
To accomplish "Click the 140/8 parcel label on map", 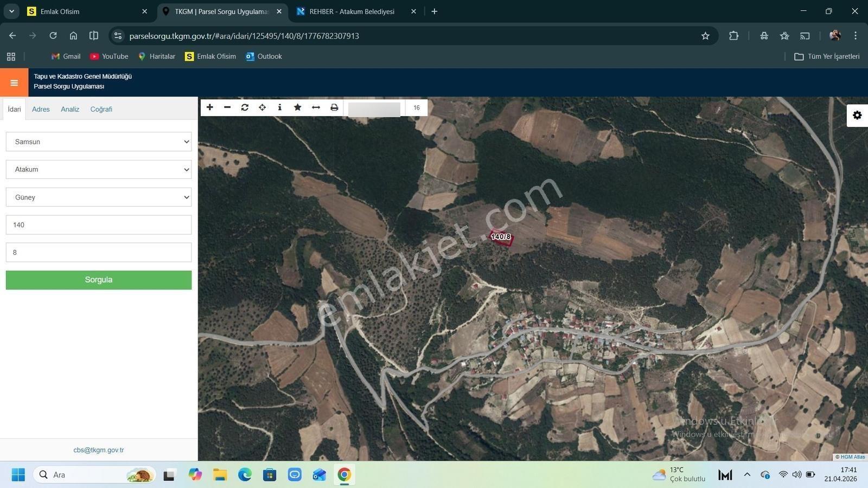I will (x=501, y=237).
